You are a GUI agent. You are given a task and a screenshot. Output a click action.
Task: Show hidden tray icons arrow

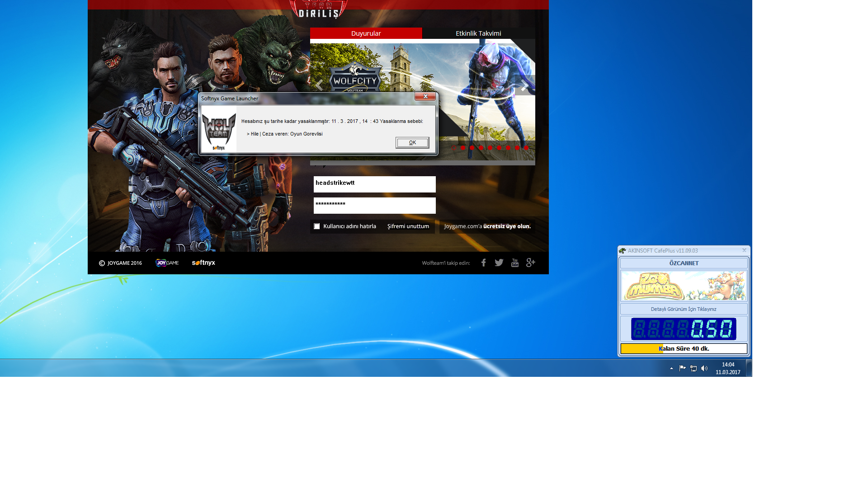[671, 368]
